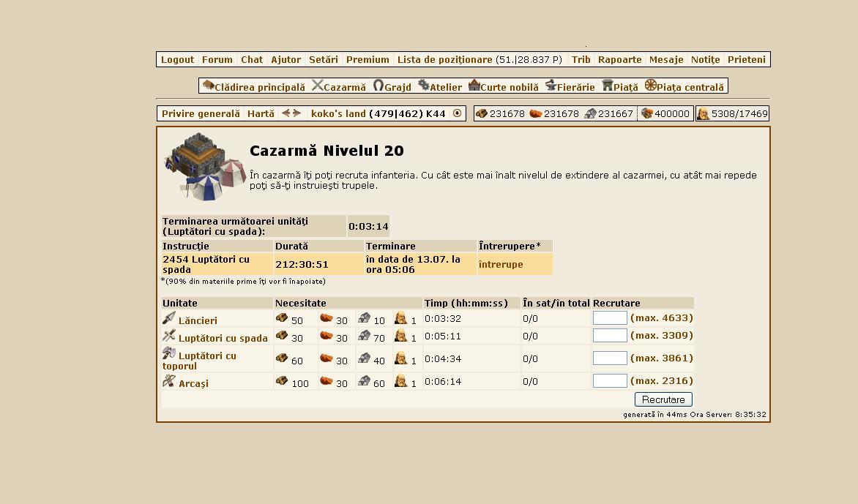This screenshot has height=504, width=858.
Task: Click the Lăncieri recruit quantity field
Action: tap(610, 318)
